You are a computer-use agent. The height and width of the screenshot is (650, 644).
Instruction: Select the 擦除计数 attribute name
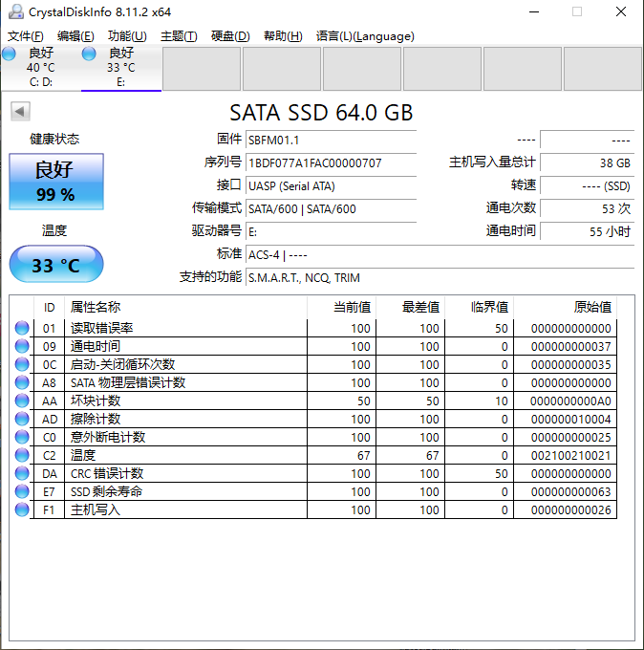click(96, 419)
